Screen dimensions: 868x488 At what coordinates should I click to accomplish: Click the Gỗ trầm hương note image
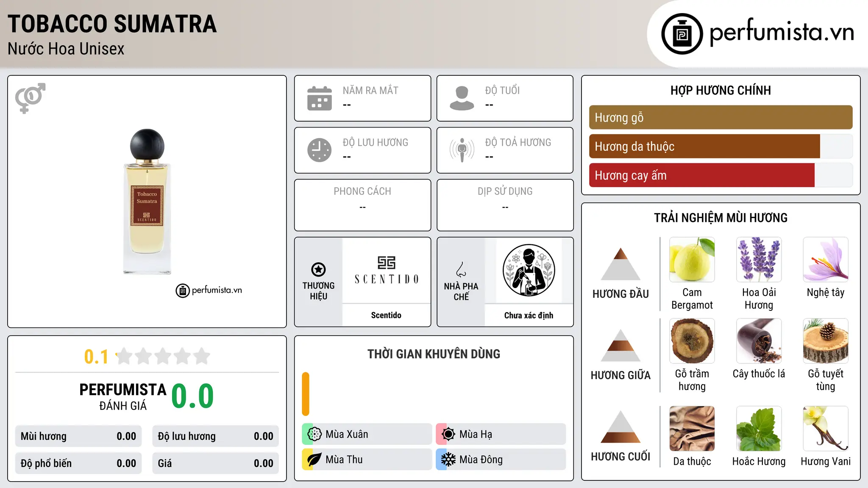click(692, 341)
